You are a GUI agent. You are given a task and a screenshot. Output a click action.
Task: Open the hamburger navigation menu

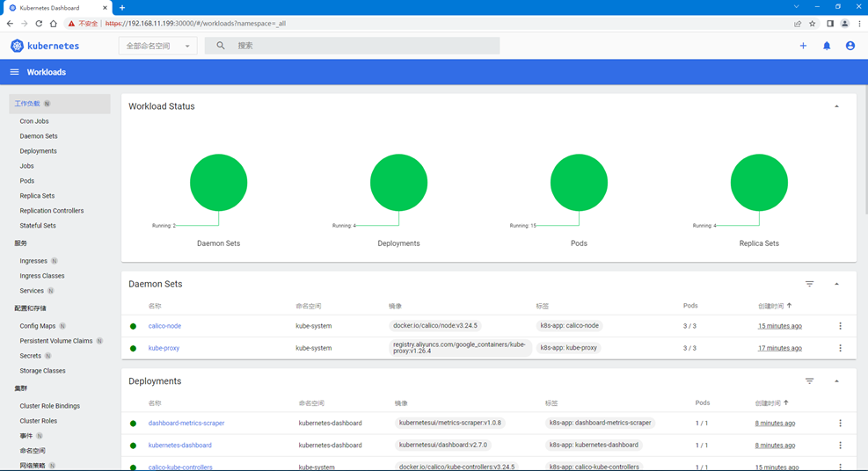(14, 72)
